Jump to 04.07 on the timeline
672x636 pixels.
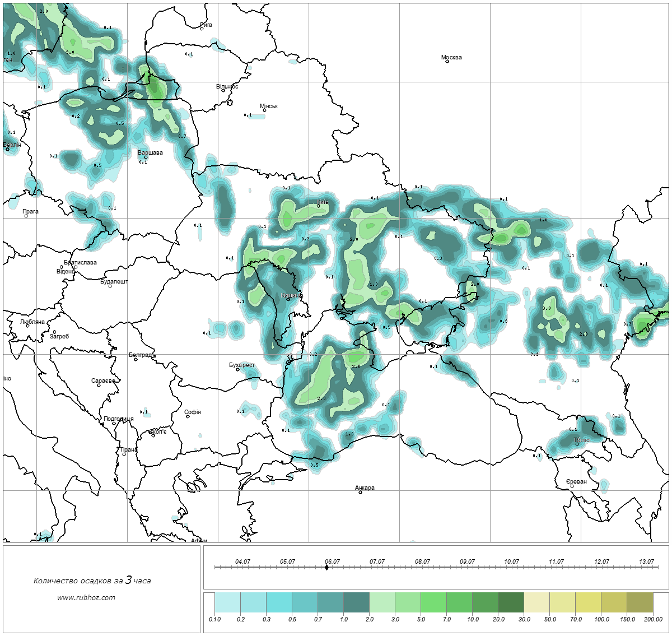tap(242, 561)
